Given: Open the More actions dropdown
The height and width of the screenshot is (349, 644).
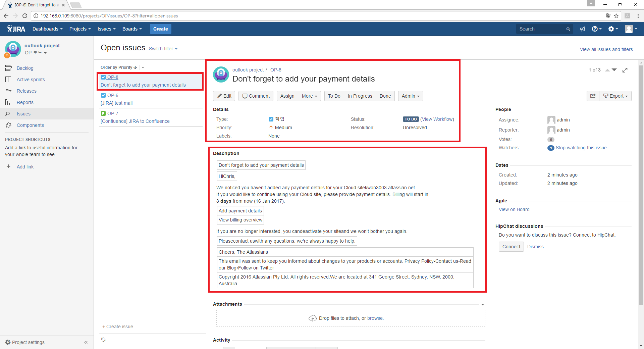Looking at the screenshot, I should (x=309, y=96).
